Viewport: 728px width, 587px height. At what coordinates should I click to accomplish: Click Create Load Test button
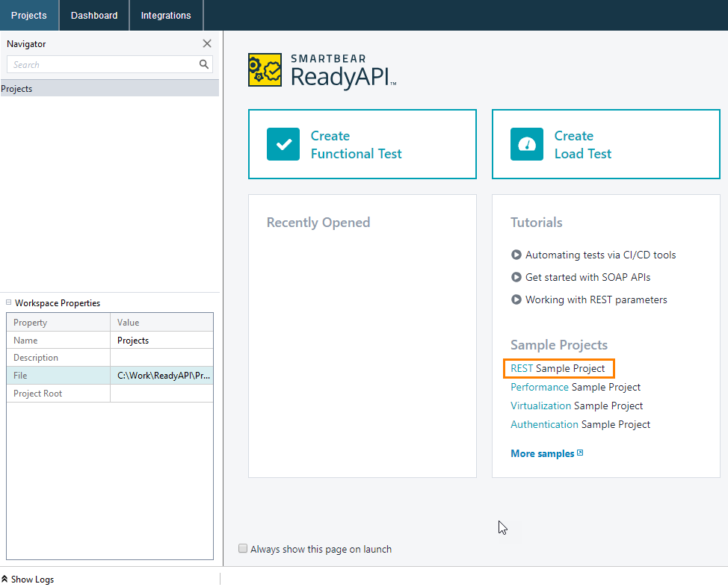tap(606, 144)
